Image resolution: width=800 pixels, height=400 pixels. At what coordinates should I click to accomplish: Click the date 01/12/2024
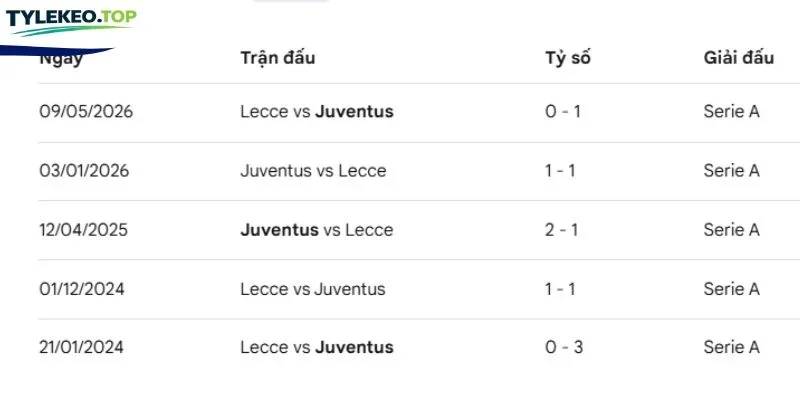pos(82,289)
